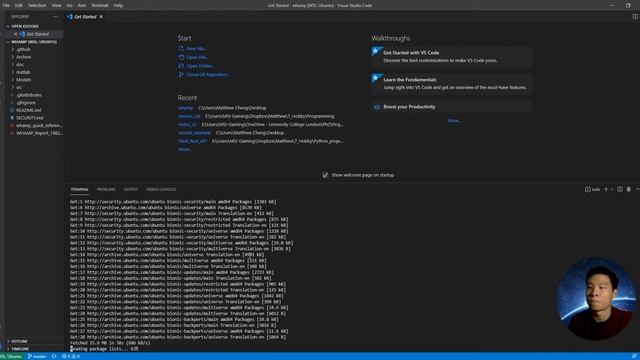Click the Open Folder link

(200, 66)
